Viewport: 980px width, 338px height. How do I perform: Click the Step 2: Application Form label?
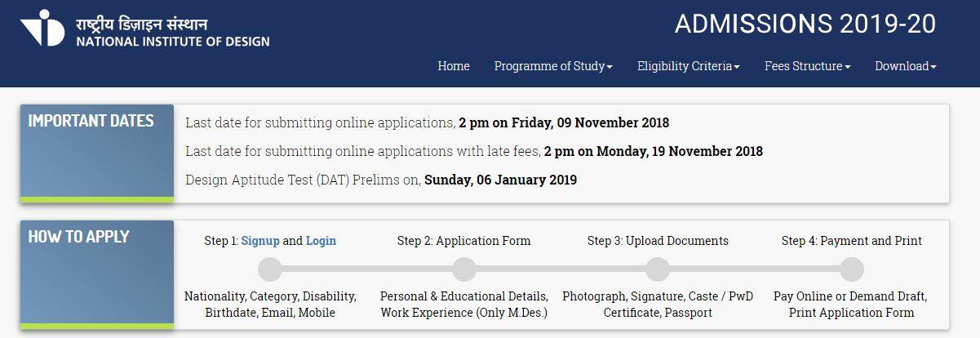point(464,241)
